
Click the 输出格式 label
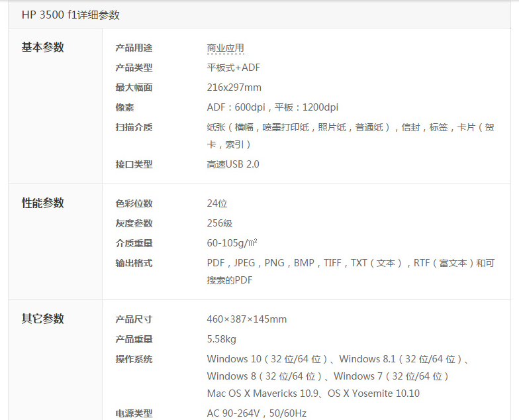134,264
